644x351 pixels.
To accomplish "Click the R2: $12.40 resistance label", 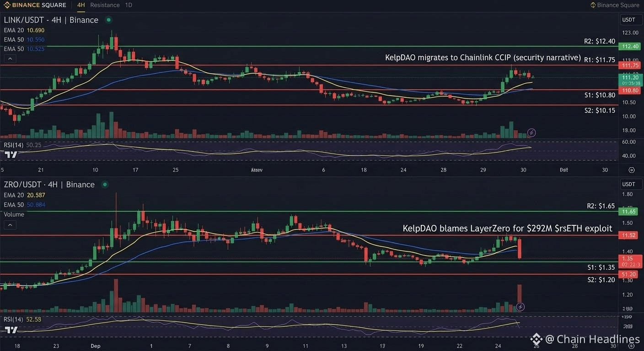I will pos(600,41).
